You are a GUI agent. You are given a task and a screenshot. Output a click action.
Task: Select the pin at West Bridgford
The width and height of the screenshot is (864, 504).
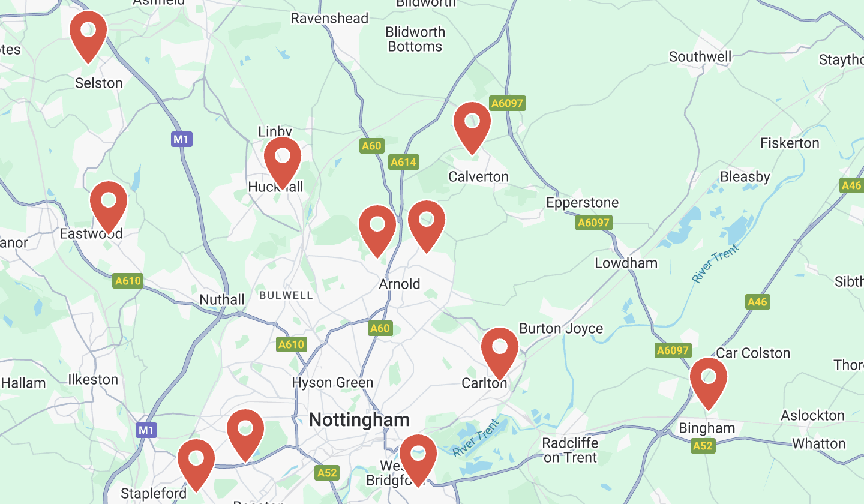[418, 460]
